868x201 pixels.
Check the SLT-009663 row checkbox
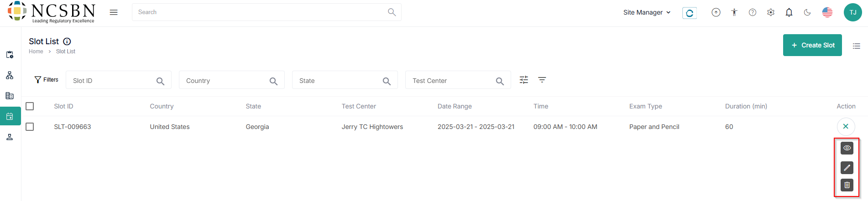tap(30, 127)
